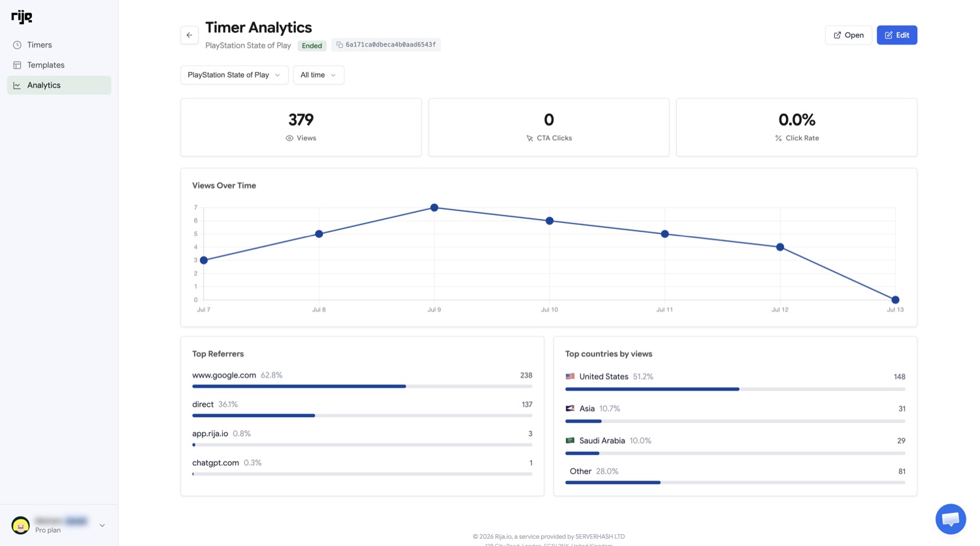
Task: Go back with the arrow button
Action: pyautogui.click(x=189, y=35)
